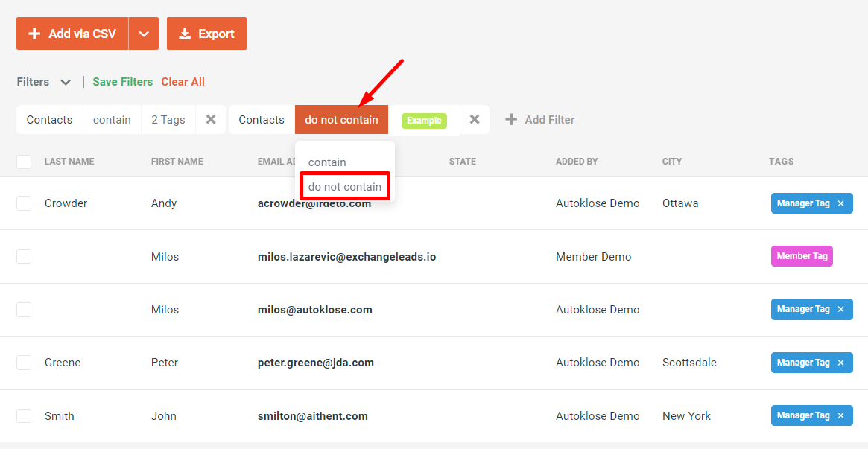Remove Manager Tag from Andy Crowder's row

(x=840, y=203)
